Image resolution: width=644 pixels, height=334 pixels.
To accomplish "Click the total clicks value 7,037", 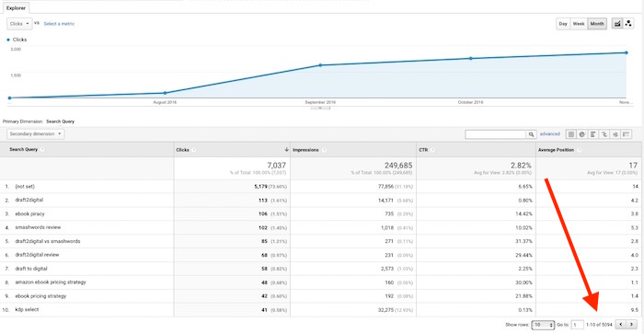I will (276, 165).
